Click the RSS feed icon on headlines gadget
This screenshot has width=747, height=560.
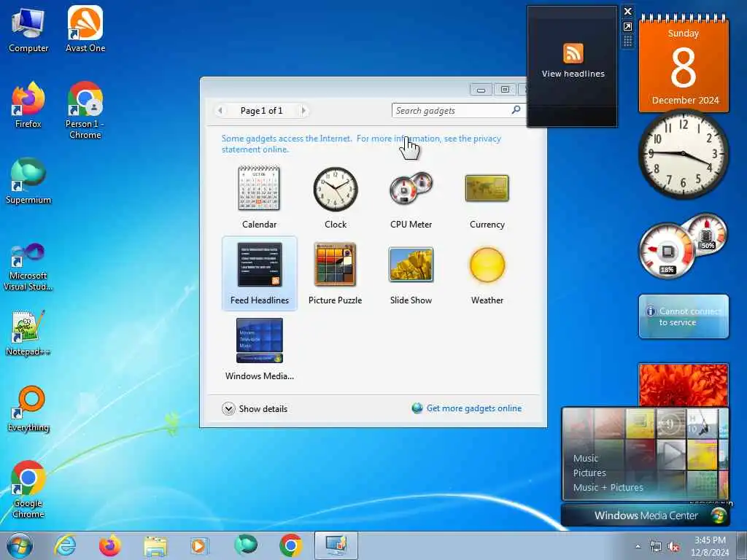pos(573,52)
